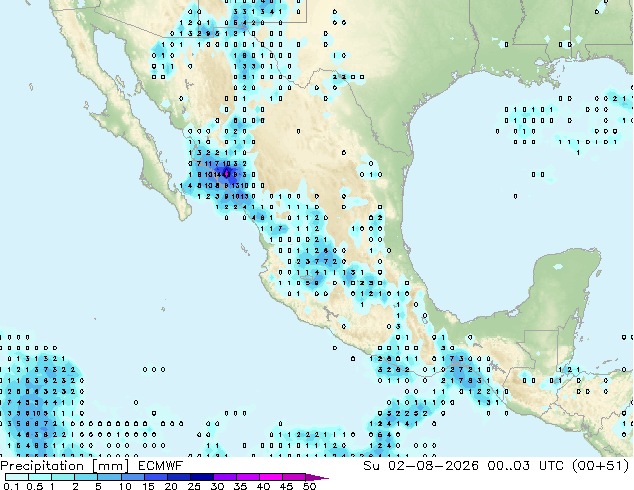The image size is (634, 490).
Task: Click the '50' legend scale value
Action: pyautogui.click(x=309, y=486)
